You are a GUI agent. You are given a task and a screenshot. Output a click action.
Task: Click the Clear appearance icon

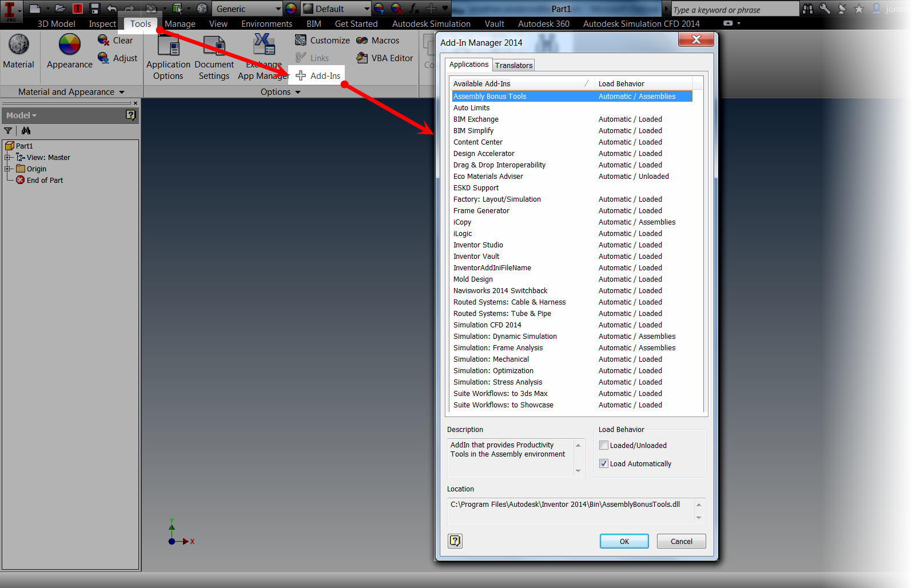click(x=103, y=40)
